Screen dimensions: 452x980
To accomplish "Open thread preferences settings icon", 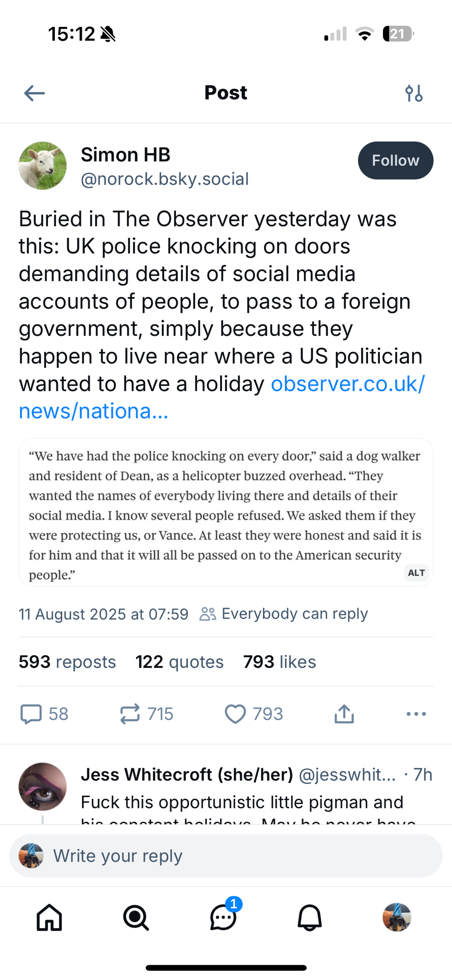I will coord(414,93).
